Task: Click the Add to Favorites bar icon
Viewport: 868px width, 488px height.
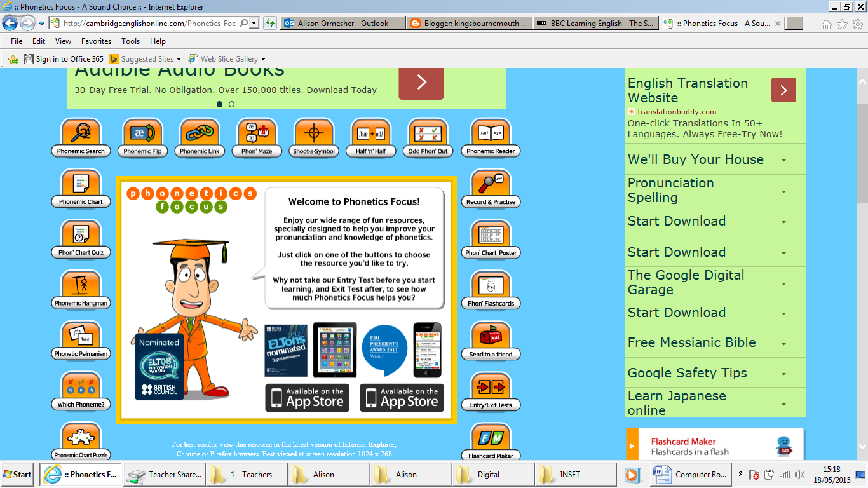Action: click(13, 59)
